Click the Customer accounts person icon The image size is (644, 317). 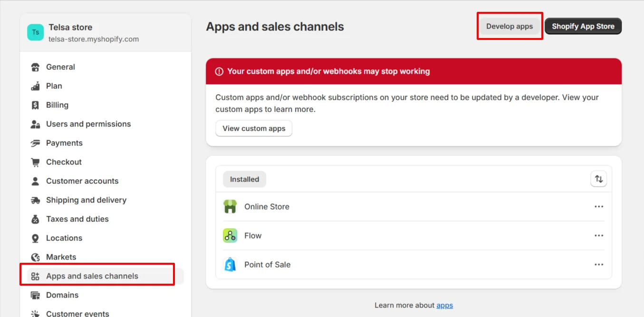[x=35, y=181]
